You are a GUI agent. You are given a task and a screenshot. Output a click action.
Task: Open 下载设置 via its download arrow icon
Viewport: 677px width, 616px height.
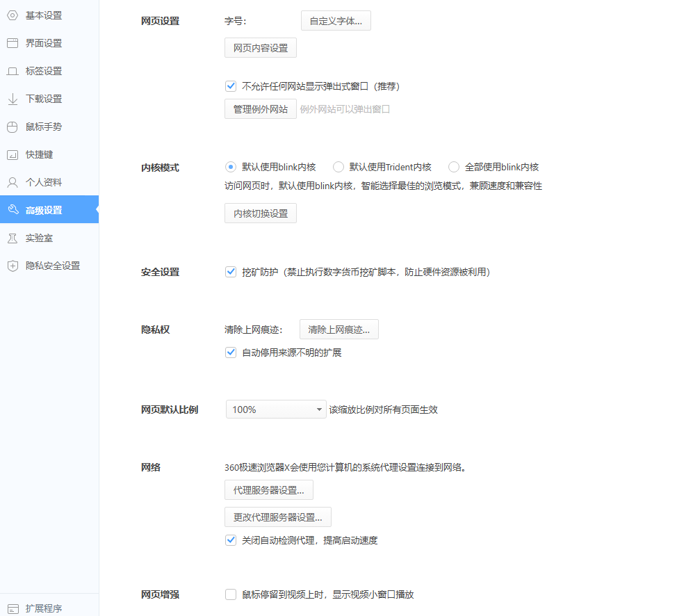[13, 99]
